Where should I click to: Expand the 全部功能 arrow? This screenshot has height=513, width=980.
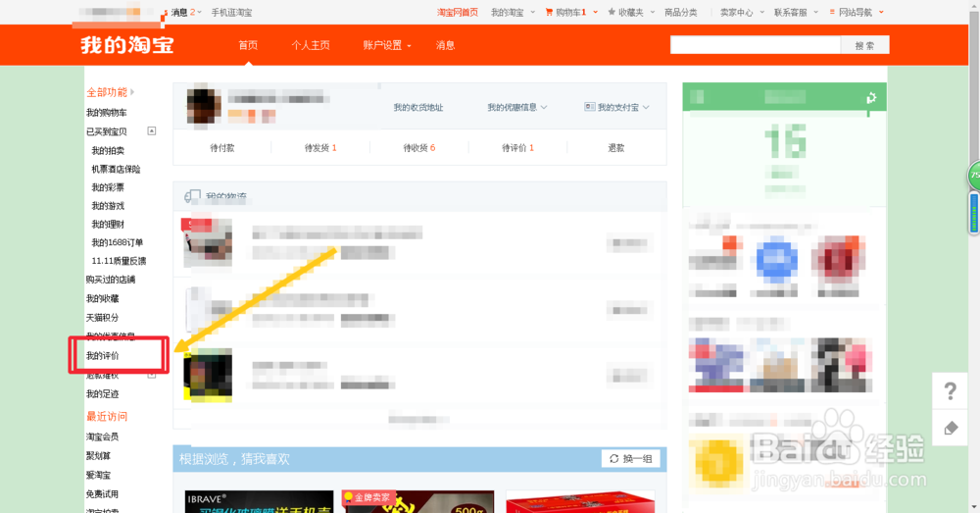tap(132, 92)
